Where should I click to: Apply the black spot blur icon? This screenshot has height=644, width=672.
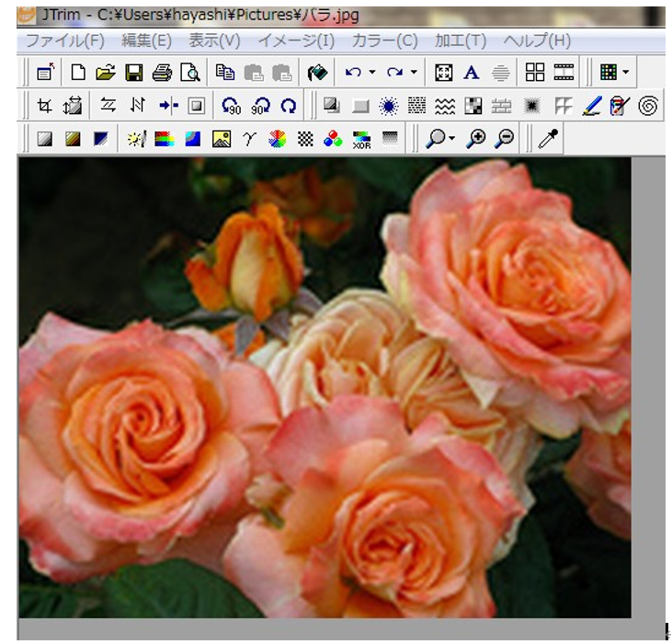point(532,106)
